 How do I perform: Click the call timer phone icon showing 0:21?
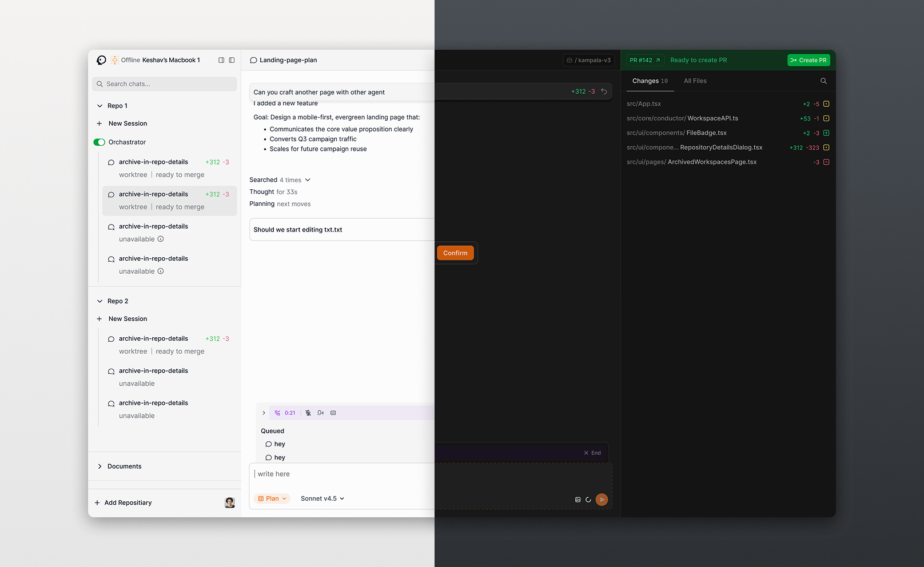pos(277,413)
